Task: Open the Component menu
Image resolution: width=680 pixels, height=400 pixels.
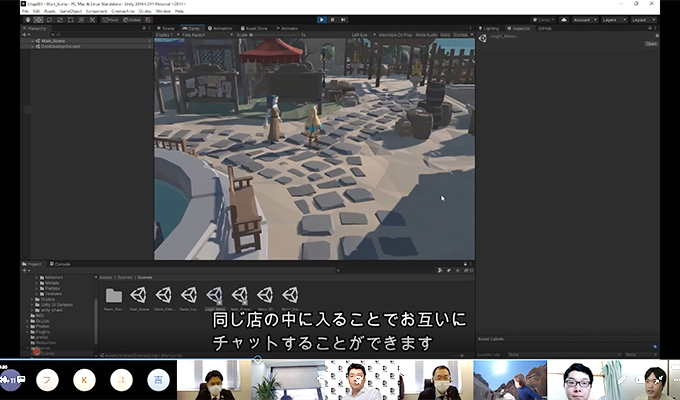Action: tap(97, 11)
